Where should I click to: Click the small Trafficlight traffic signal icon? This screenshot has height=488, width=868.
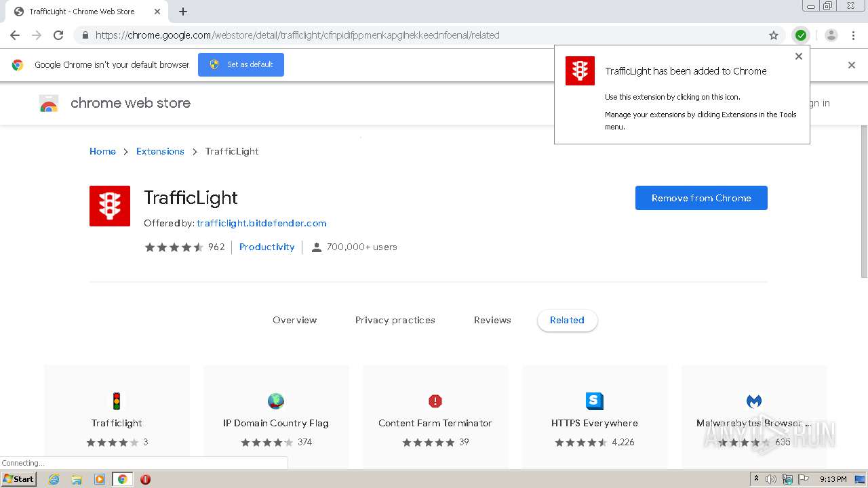point(117,401)
